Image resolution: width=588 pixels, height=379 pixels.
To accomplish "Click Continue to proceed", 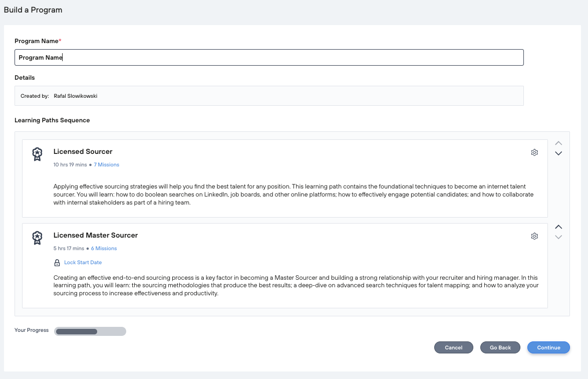I will pos(548,347).
